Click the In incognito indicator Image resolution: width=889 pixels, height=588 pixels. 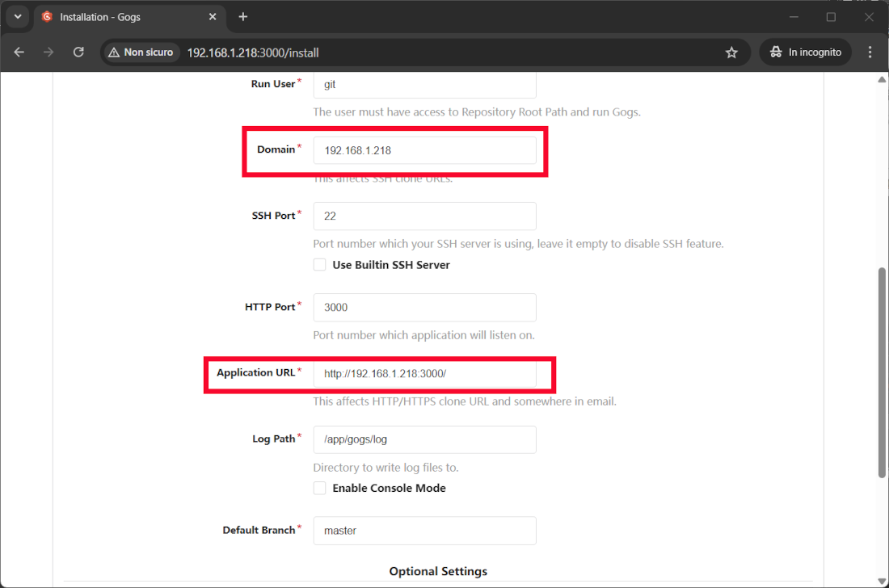tap(805, 52)
